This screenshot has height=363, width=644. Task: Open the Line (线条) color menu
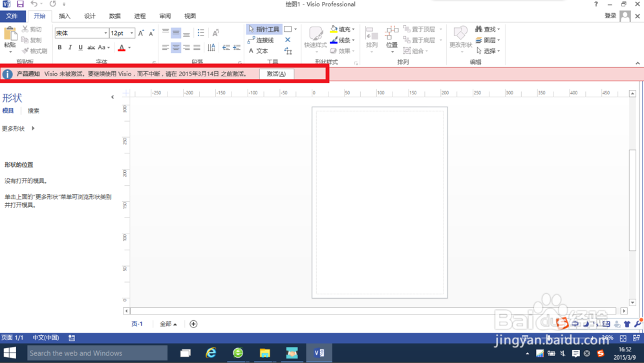[342, 40]
